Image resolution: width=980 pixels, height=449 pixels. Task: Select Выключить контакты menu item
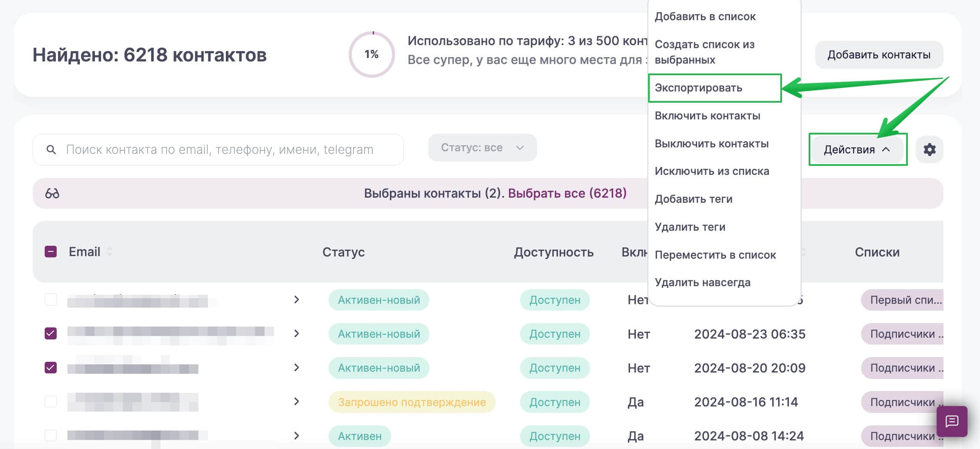tap(712, 144)
